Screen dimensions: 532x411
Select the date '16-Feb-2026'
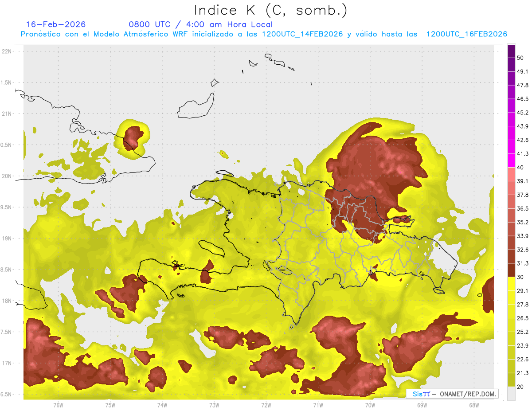tap(56, 24)
